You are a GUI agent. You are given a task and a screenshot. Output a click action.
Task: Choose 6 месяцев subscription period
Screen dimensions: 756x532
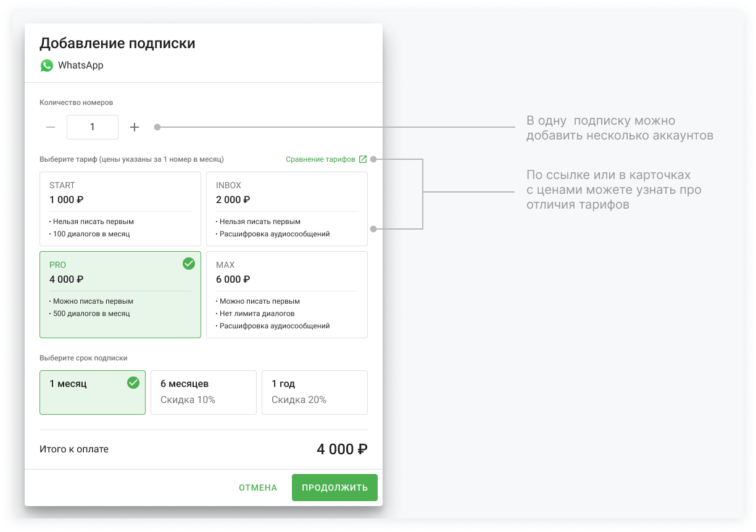tap(203, 392)
